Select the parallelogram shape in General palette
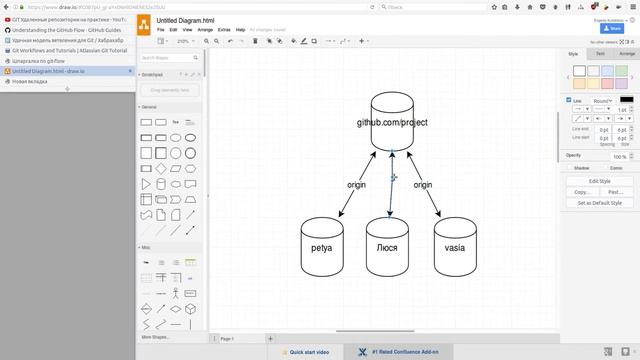Screen dimensions: 640x360 pyautogui.click(x=176, y=169)
